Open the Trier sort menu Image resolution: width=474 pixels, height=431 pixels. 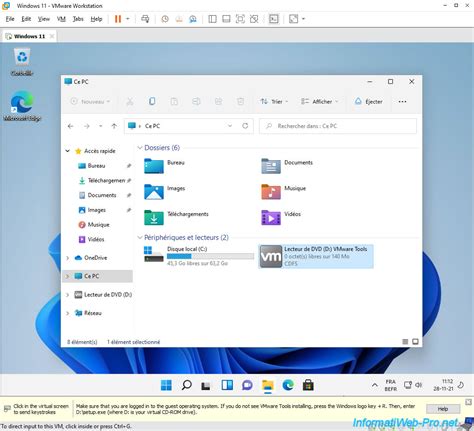click(x=274, y=101)
